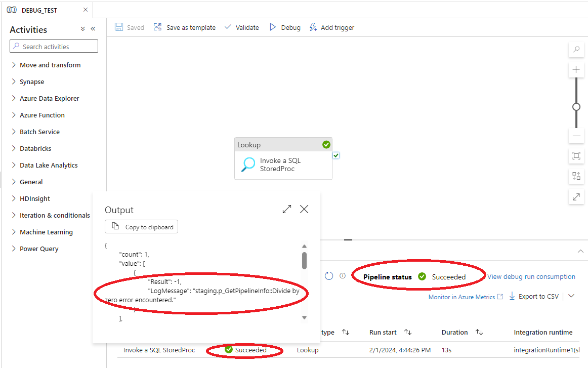Click zoom to fit icon
The image size is (588, 368).
pos(576,156)
